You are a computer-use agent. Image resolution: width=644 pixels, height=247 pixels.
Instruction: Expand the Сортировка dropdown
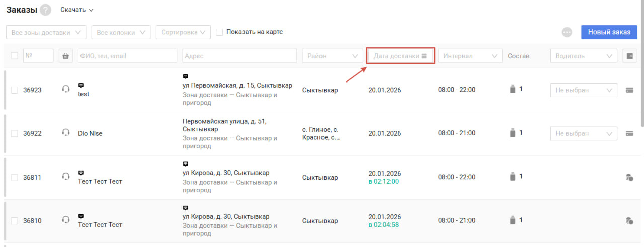pyautogui.click(x=183, y=32)
